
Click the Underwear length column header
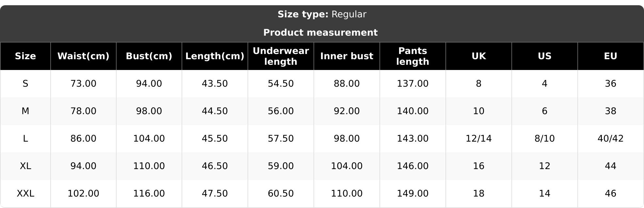pos(281,56)
